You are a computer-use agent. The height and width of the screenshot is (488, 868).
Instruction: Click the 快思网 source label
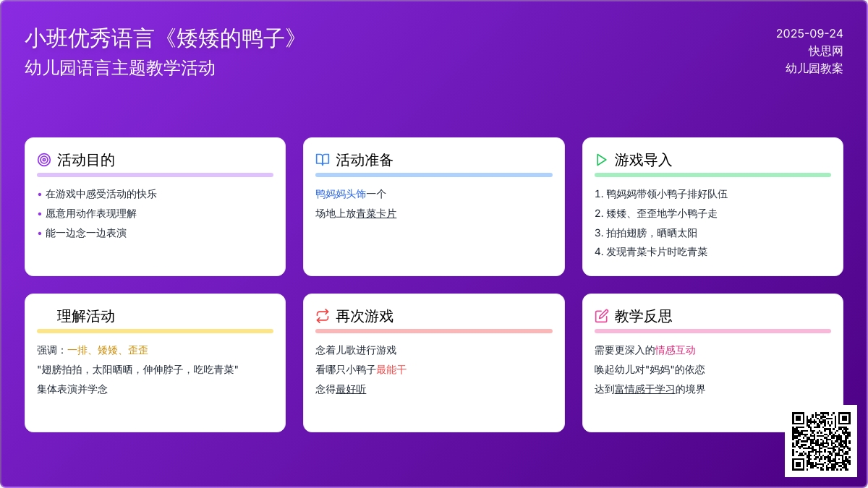(x=825, y=51)
